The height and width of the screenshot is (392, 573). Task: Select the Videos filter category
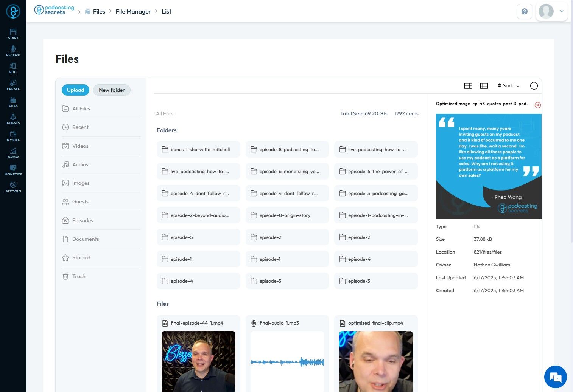80,146
